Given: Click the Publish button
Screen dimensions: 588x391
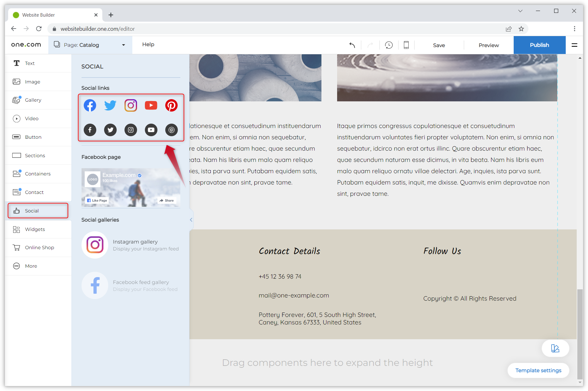Looking at the screenshot, I should [x=539, y=45].
